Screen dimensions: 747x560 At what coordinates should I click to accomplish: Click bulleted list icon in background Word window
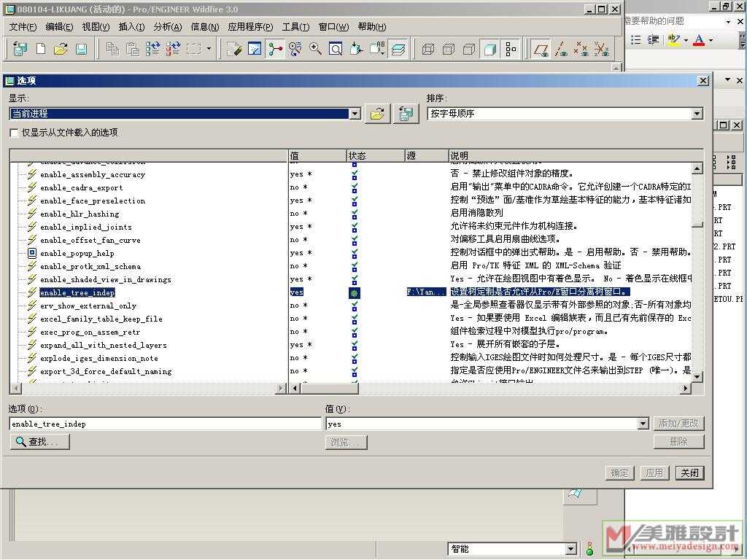(635, 40)
